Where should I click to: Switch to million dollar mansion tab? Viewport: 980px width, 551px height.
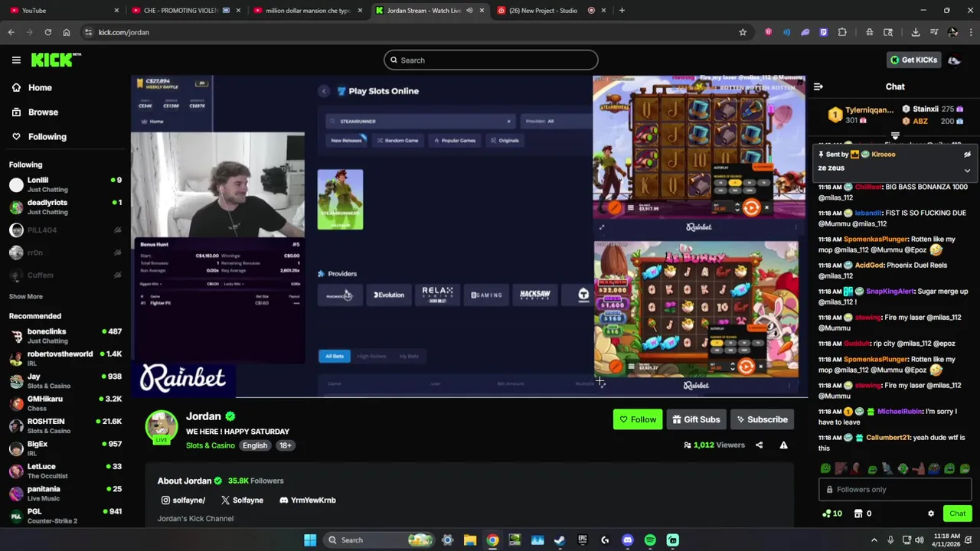click(306, 10)
